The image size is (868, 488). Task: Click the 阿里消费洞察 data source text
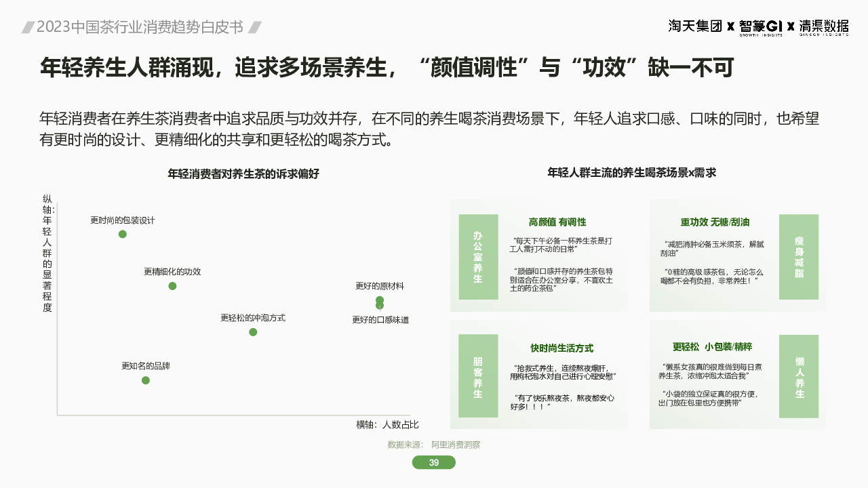[x=456, y=445]
